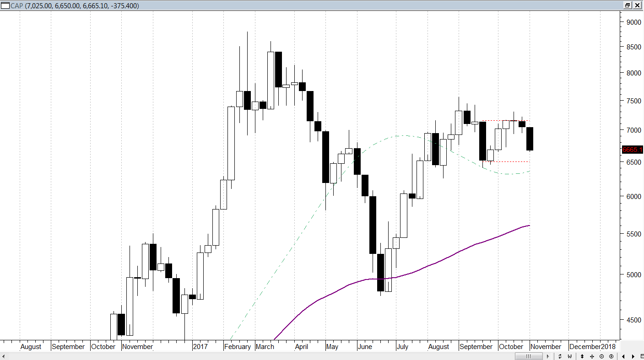This screenshot has width=644, height=360.
Task: Click the April label on time axis
Action: (x=302, y=347)
